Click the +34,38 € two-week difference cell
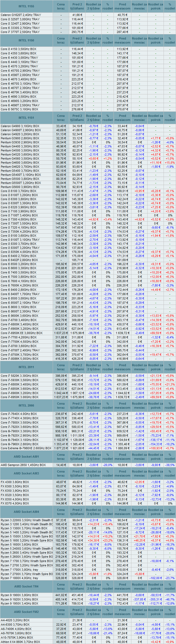The image size is (176, 644). click(x=94, y=540)
